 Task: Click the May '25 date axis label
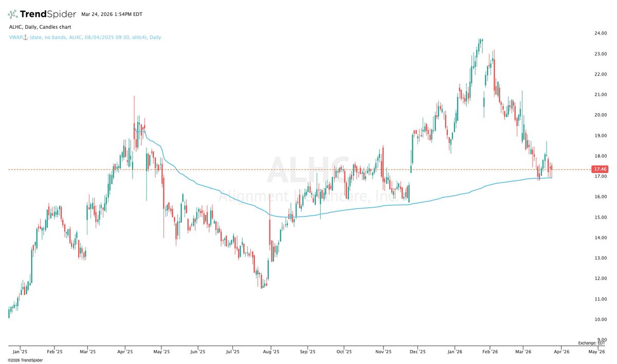point(161,352)
